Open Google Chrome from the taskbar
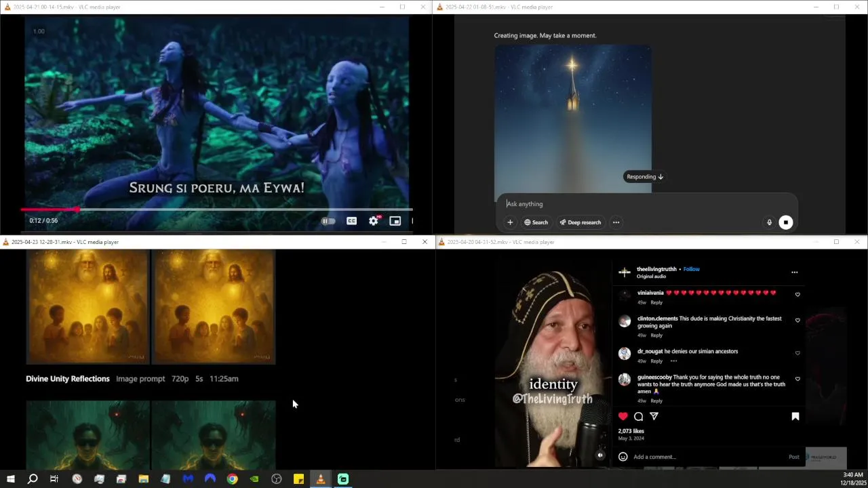This screenshot has height=488, width=868. point(233,479)
